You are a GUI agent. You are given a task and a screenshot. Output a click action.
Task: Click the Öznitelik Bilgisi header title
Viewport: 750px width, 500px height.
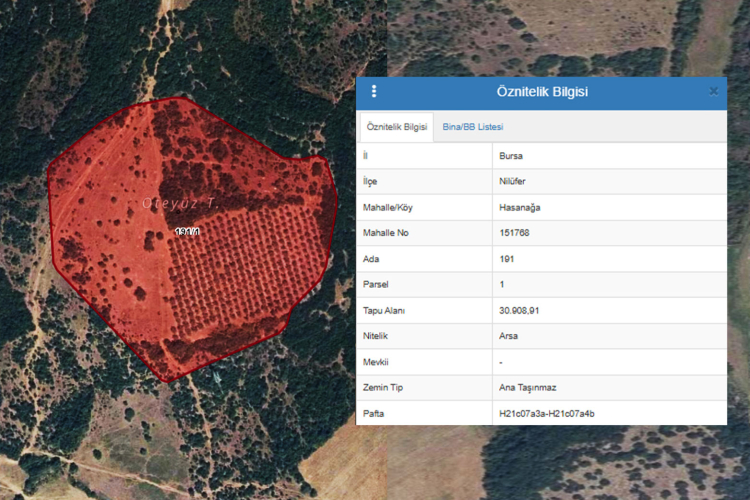point(542,92)
